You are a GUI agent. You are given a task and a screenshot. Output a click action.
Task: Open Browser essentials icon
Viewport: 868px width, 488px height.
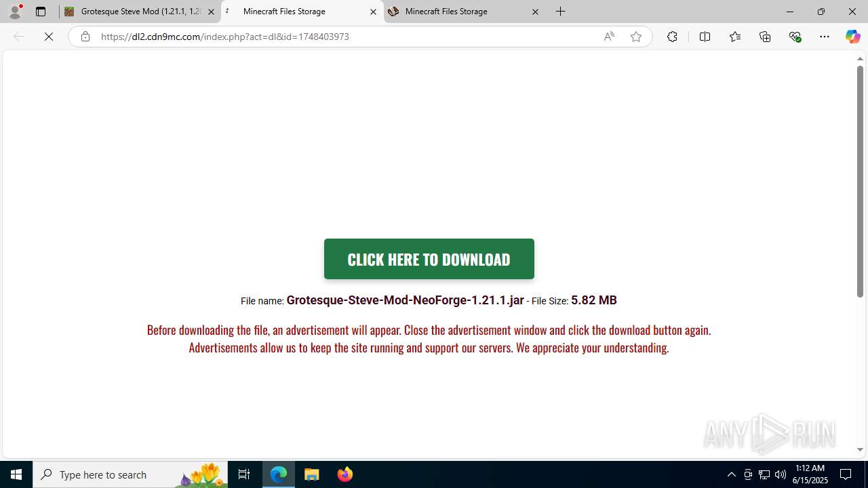click(795, 37)
